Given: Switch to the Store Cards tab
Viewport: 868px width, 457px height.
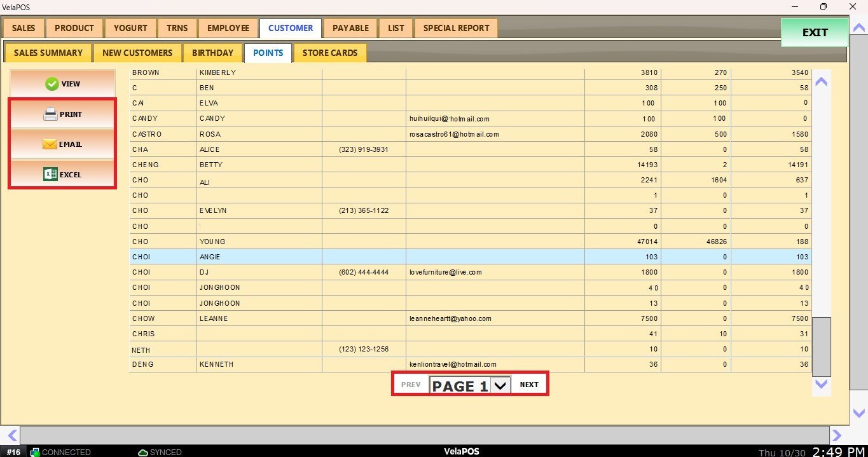Looking at the screenshot, I should click(x=329, y=53).
